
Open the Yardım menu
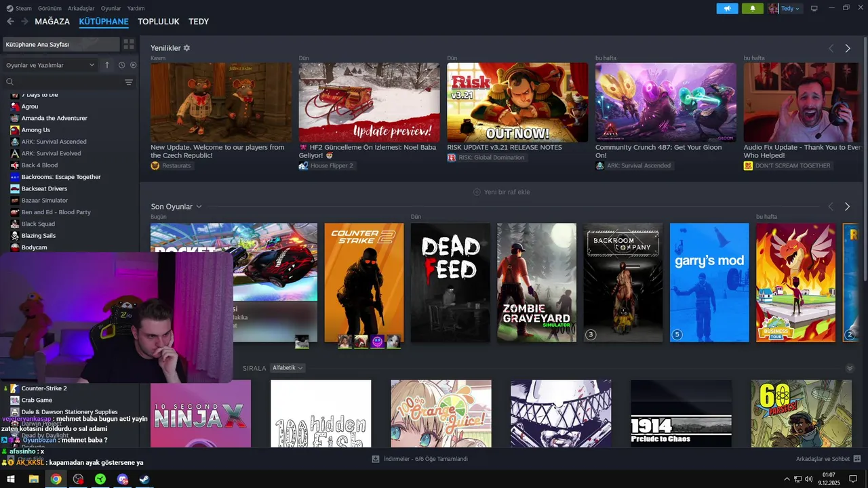[x=136, y=8]
